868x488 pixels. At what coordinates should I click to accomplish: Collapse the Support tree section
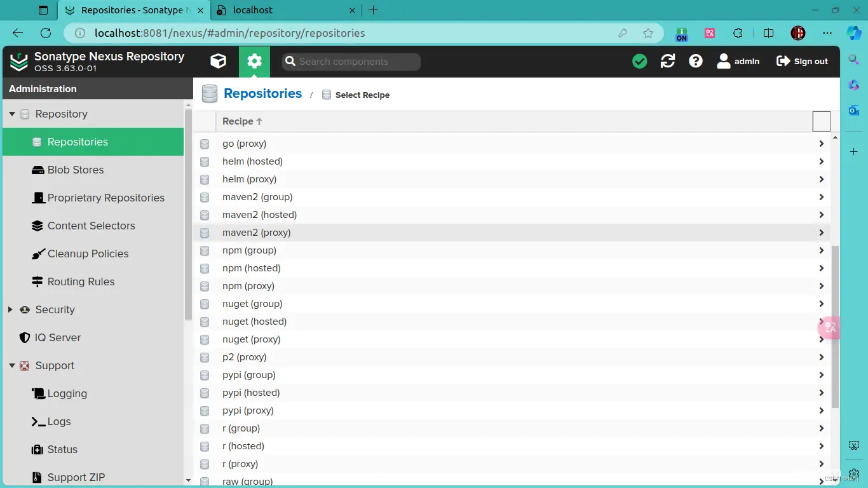11,365
